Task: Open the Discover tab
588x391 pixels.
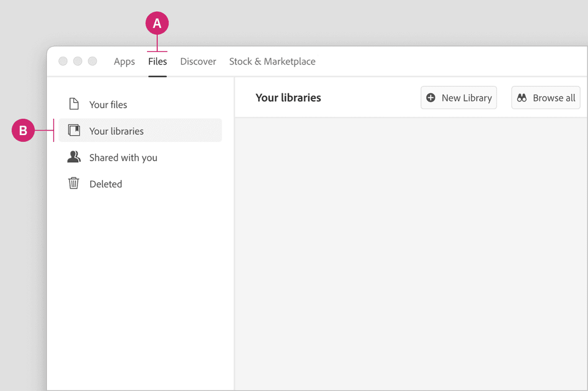Action: (198, 62)
